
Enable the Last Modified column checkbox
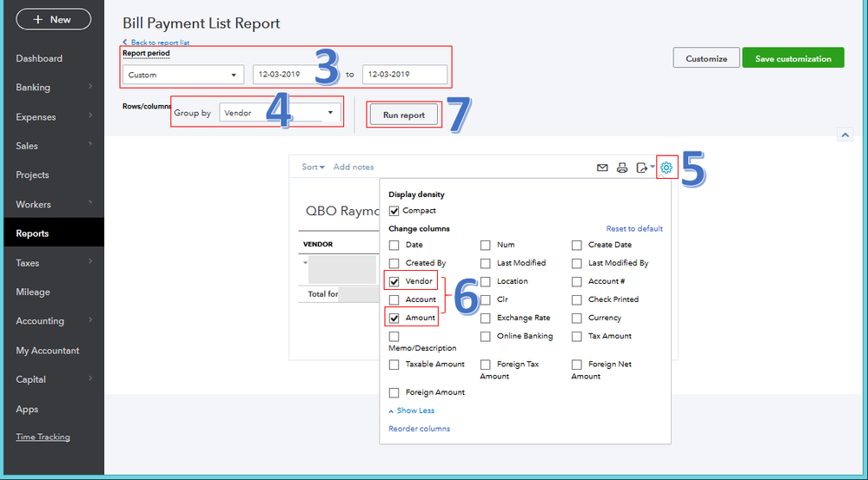pos(486,263)
